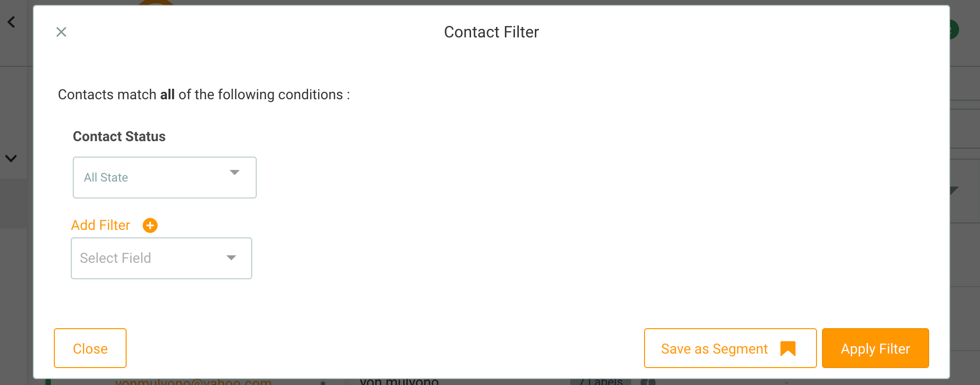Open the Select Field dropdown arrow
980x385 pixels.
click(231, 258)
